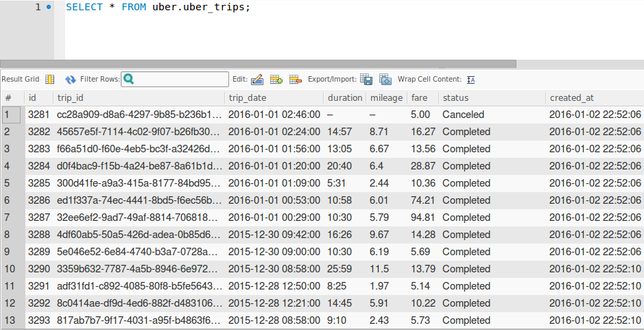The width and height of the screenshot is (644, 330).
Task: Click id cell 3290
Action: click(39, 269)
